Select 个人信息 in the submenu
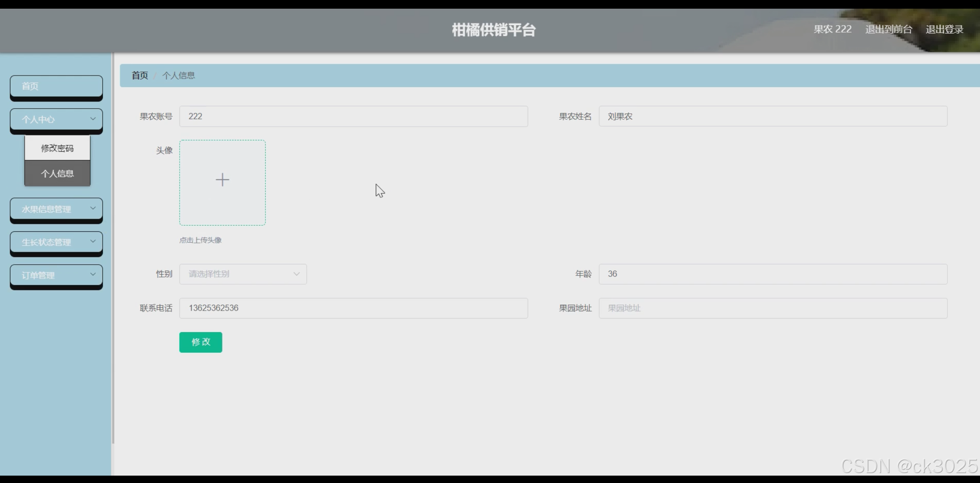The image size is (980, 483). 57,174
